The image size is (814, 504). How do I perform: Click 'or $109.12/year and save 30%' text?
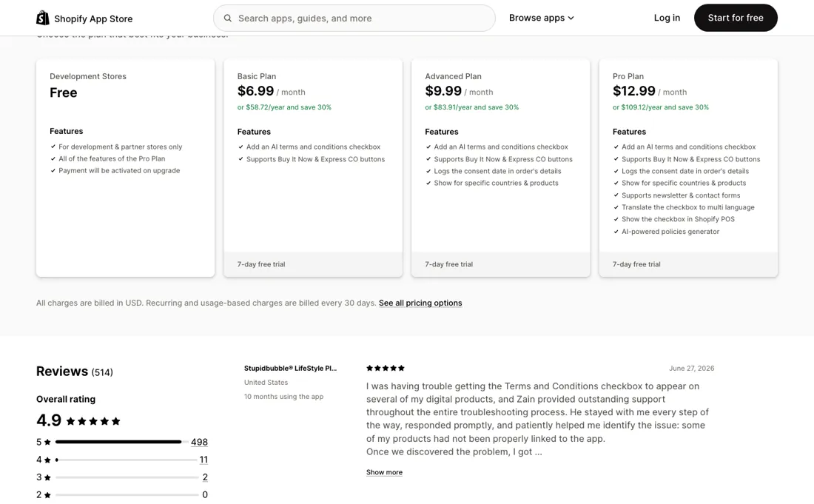tap(660, 107)
